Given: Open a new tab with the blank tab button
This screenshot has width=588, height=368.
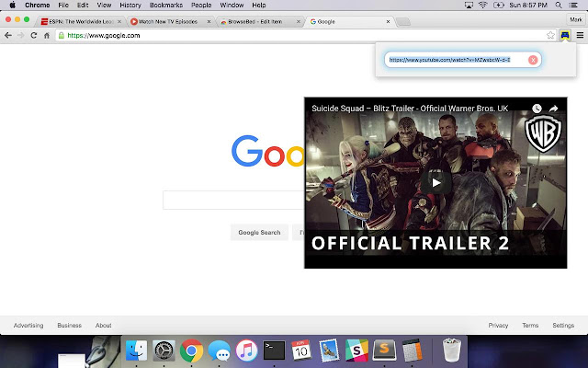Looking at the screenshot, I should [403, 22].
